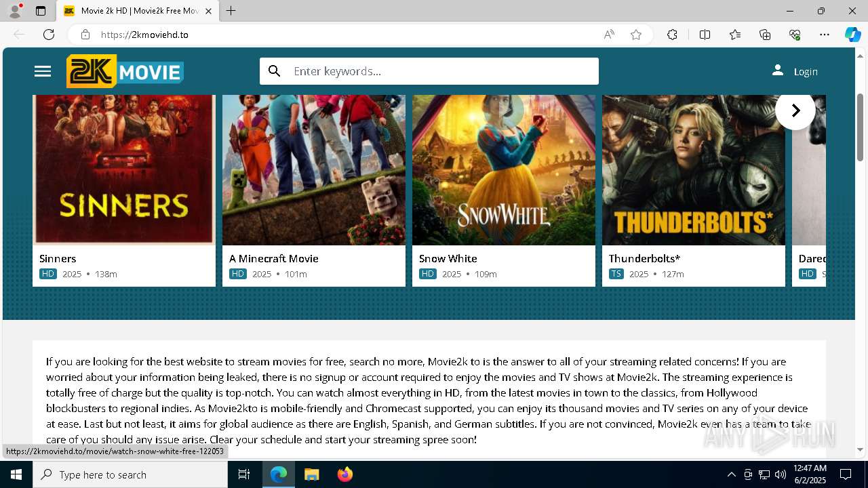Open Copilot icon in Edge toolbar
The image size is (868, 488).
tap(852, 35)
